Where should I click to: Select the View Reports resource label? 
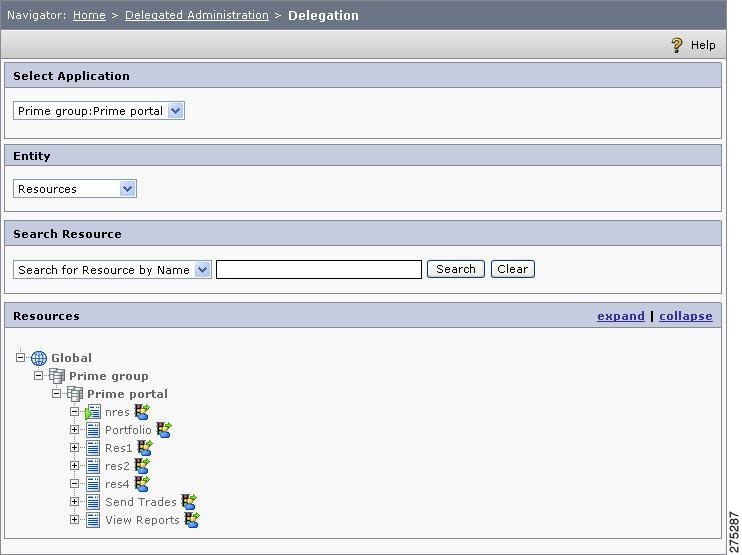(142, 520)
